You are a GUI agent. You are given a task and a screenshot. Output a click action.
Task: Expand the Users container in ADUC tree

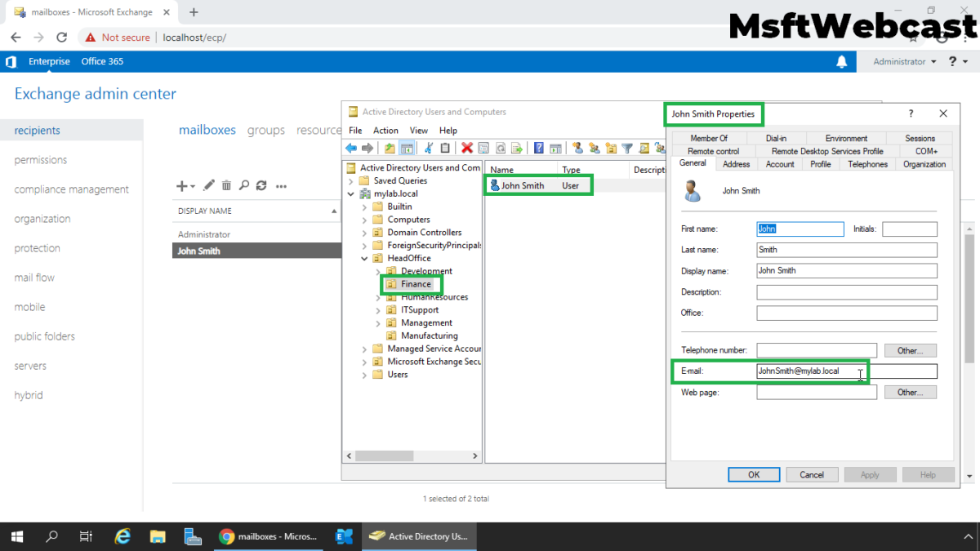click(364, 374)
